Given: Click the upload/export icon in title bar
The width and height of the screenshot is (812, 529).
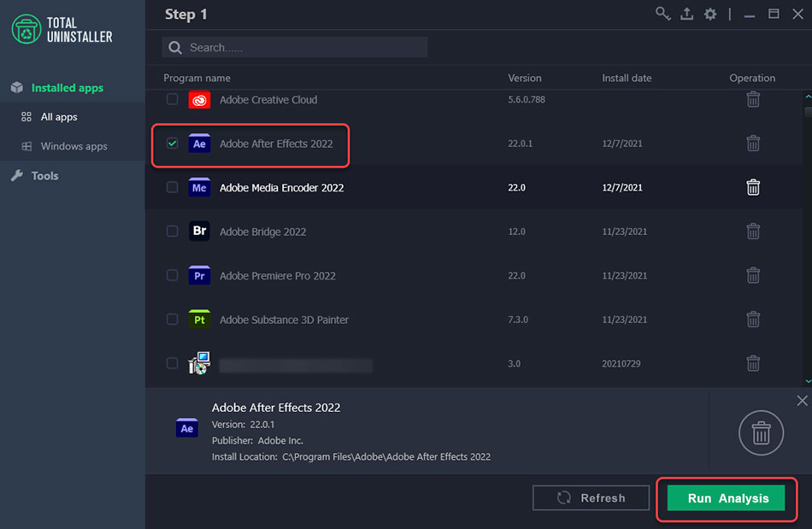Looking at the screenshot, I should pos(686,14).
